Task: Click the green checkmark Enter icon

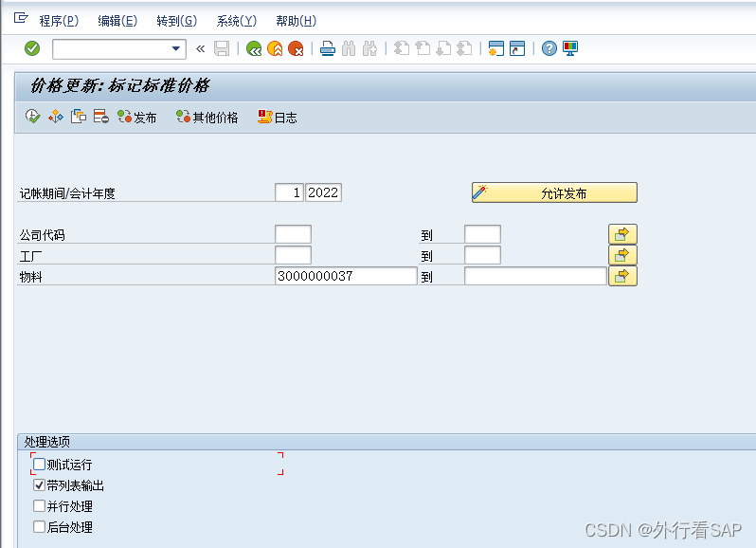Action: 32,48
